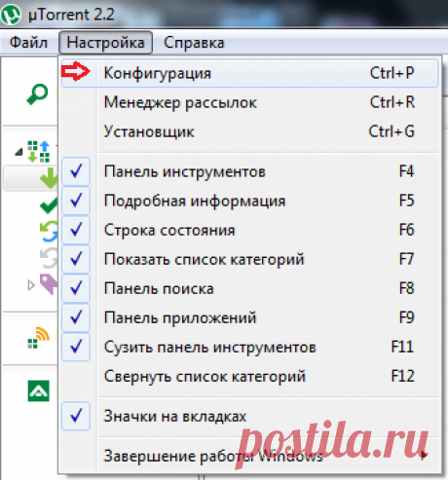The height and width of the screenshot is (480, 448).
Task: Click the green magnifier search icon in sidebar
Action: coord(37,94)
